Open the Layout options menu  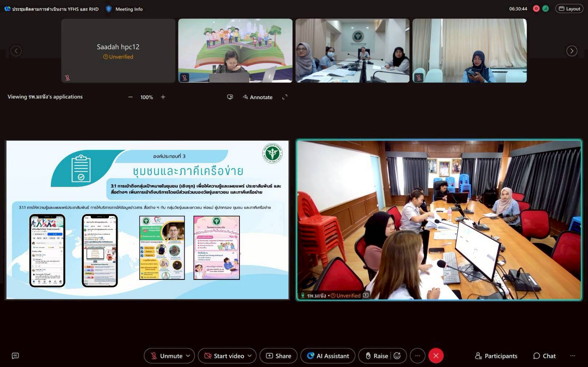[x=569, y=9]
